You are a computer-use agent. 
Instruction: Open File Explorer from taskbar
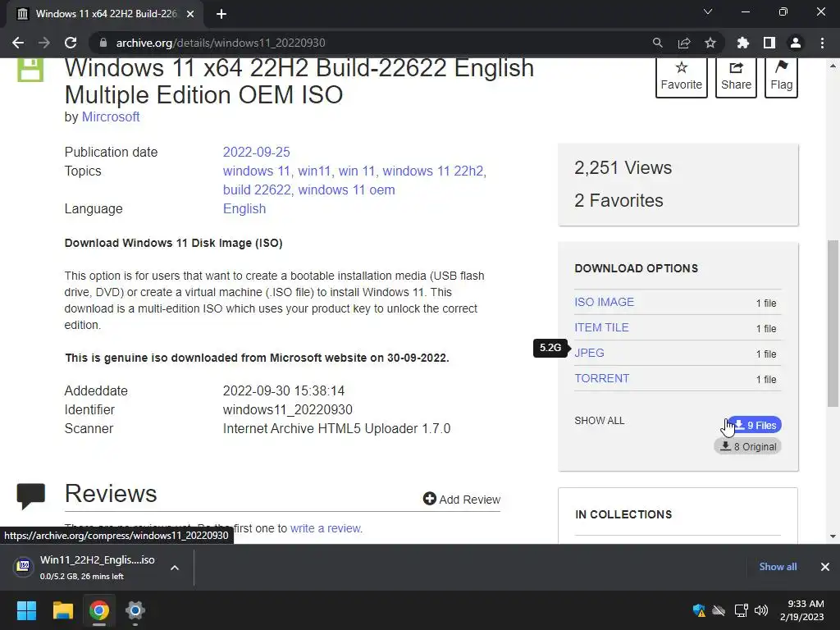click(x=62, y=610)
